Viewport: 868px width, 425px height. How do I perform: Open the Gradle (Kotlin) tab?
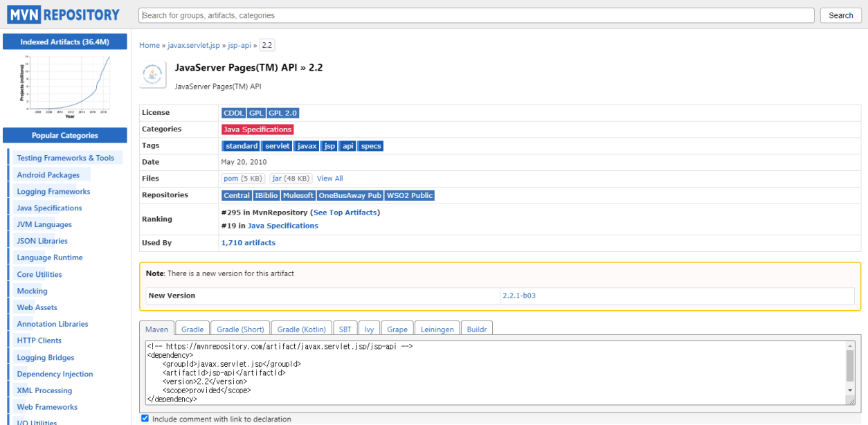click(x=301, y=329)
